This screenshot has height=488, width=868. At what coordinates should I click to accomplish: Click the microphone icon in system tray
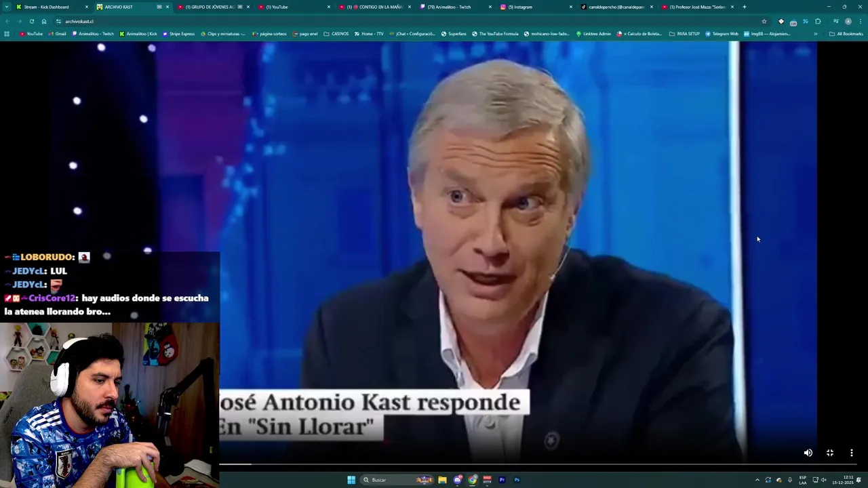point(790,480)
